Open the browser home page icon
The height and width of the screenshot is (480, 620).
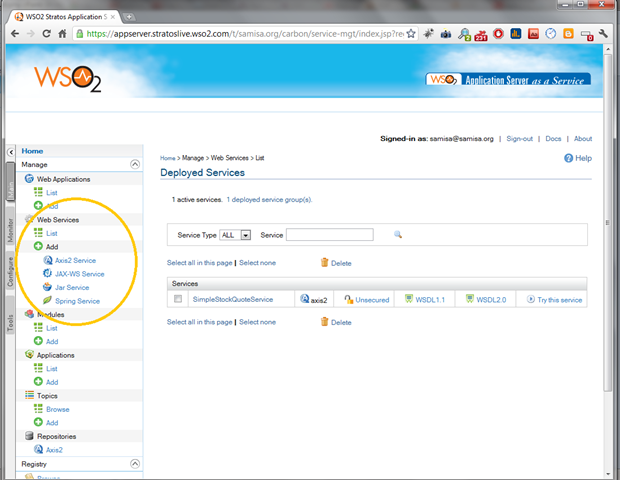coord(62,34)
